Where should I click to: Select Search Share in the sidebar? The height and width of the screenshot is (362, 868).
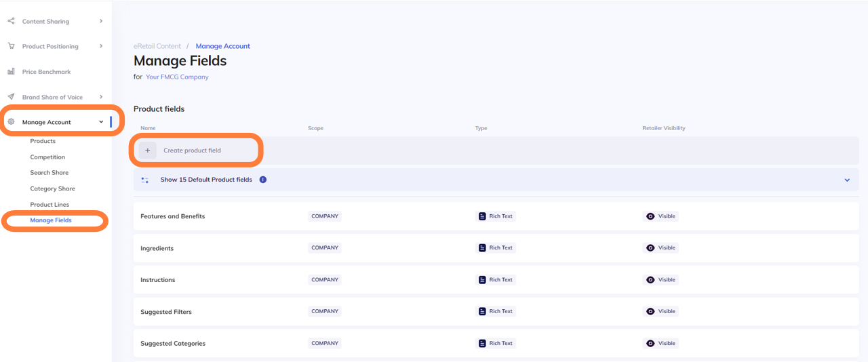pos(49,173)
